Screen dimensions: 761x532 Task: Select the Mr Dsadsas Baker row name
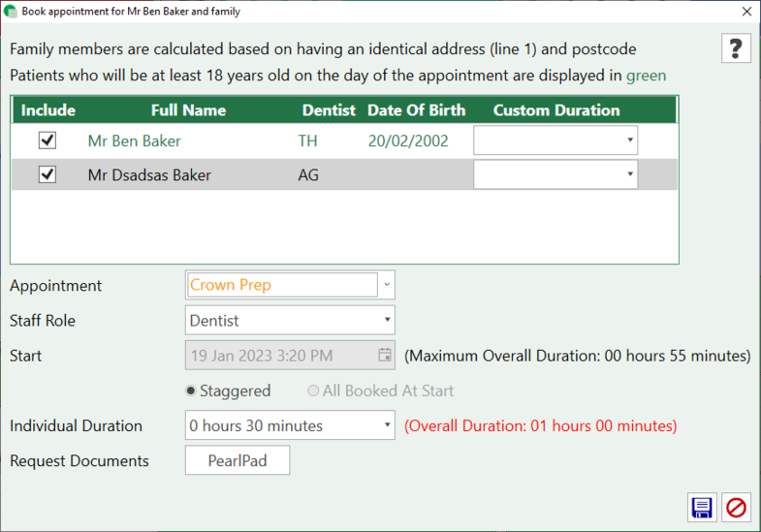tap(149, 175)
